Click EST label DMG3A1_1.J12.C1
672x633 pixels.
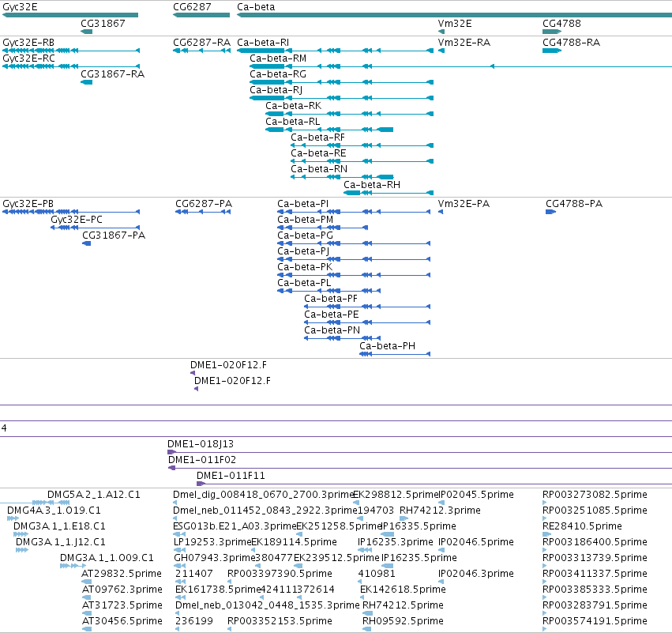click(61, 542)
